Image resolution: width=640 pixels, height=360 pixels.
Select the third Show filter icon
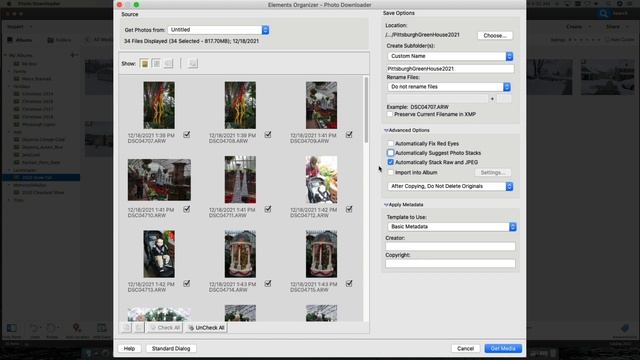tap(168, 63)
